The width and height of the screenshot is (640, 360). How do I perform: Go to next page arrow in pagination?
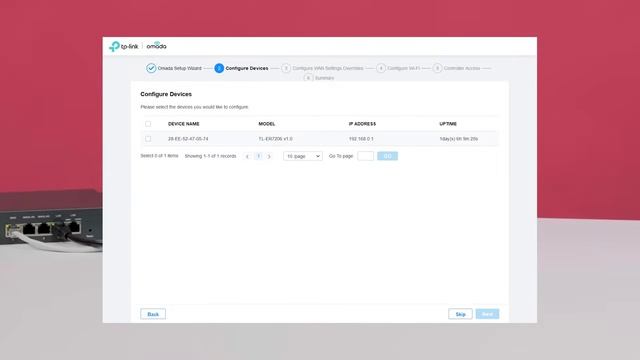269,156
